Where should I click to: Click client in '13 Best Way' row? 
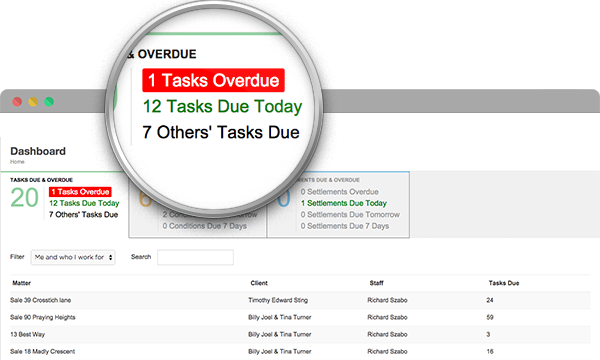(280, 334)
